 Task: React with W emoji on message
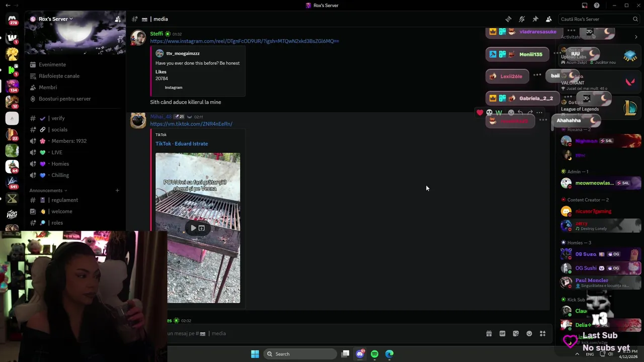(499, 113)
